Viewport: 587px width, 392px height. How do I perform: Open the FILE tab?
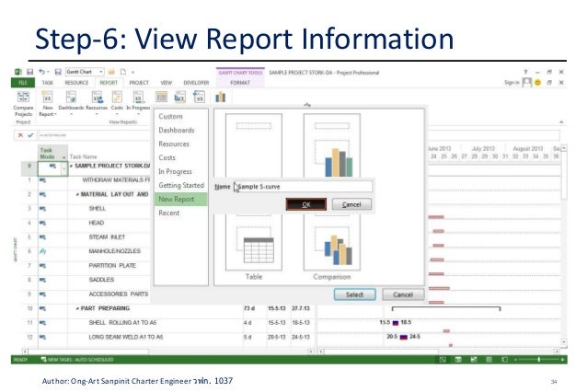(23, 83)
